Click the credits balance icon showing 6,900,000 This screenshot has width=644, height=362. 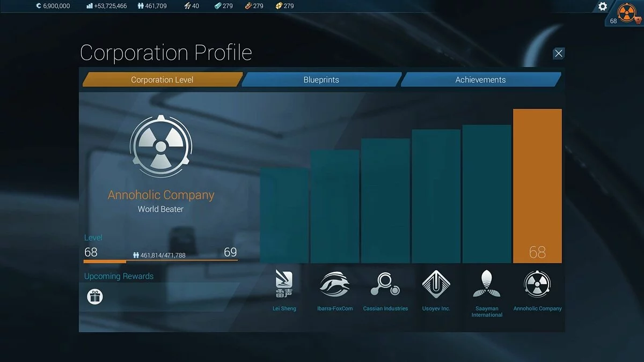click(38, 6)
